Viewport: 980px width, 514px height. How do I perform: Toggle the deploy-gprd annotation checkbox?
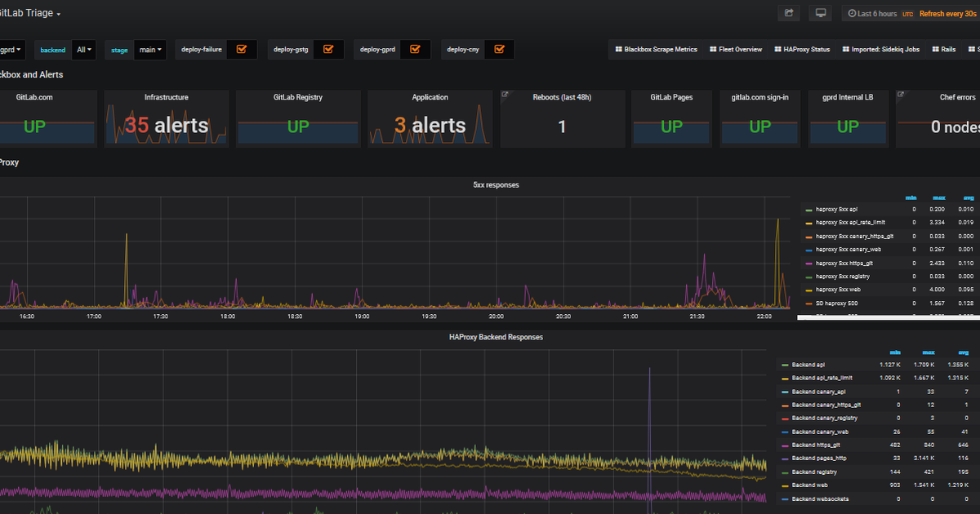[x=415, y=49]
